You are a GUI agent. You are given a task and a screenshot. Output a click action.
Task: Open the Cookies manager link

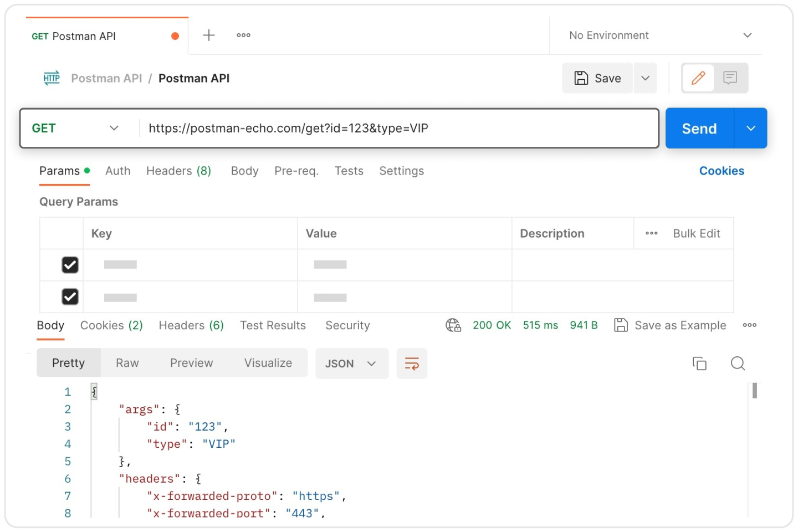pyautogui.click(x=722, y=171)
